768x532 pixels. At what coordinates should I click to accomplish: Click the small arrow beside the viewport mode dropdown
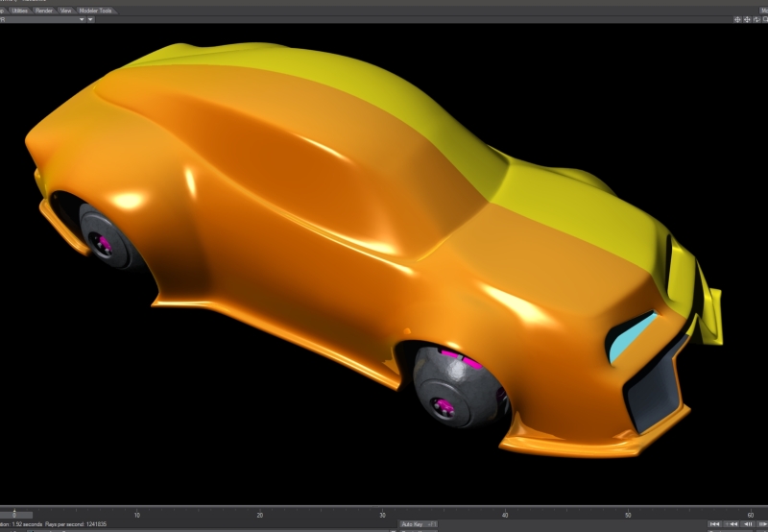90,18
